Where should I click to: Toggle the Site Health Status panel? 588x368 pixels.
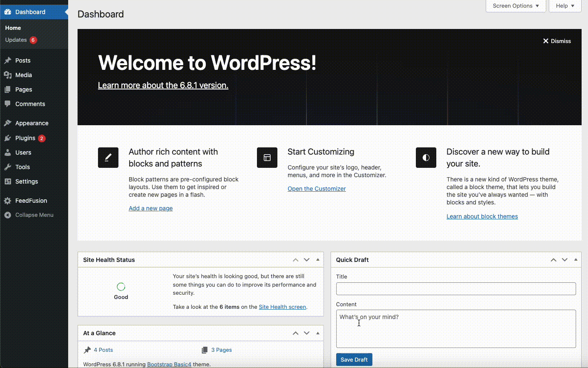(318, 260)
